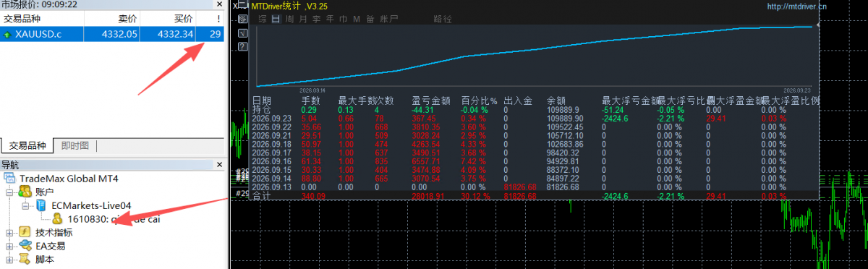Click the EA交易 expert advisors icon
The image size is (868, 269).
tap(25, 246)
